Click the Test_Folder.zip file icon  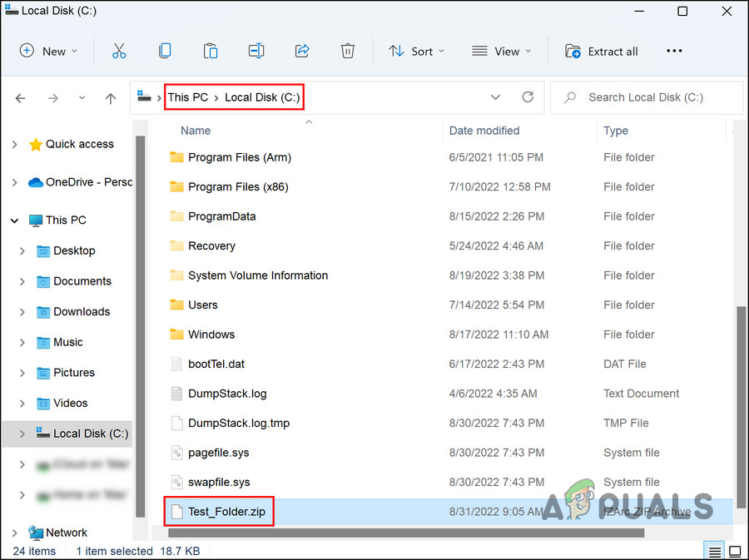click(176, 512)
